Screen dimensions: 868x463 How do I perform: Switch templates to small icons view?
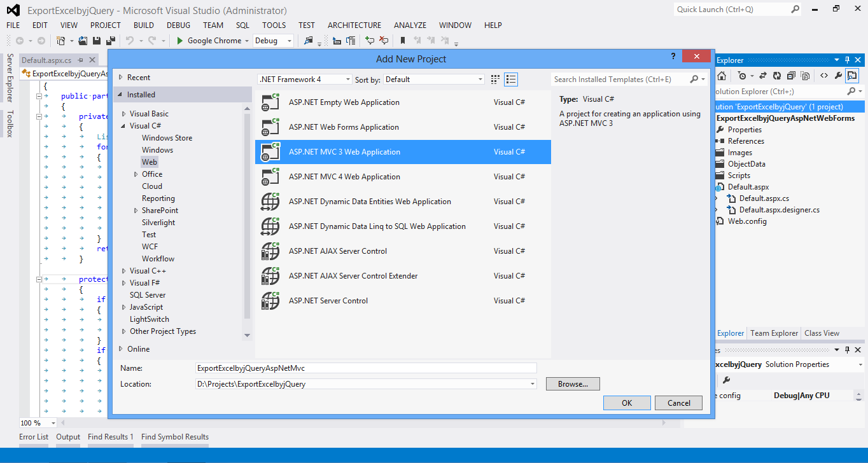[496, 79]
